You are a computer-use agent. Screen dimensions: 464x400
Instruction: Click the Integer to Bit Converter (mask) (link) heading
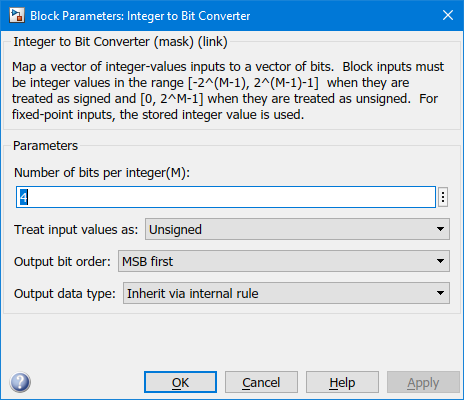click(x=120, y=42)
